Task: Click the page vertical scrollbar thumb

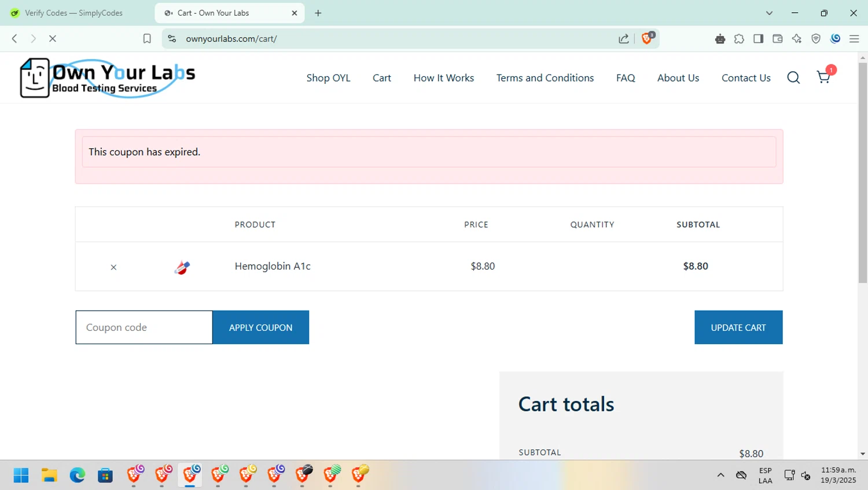Action: [863, 172]
